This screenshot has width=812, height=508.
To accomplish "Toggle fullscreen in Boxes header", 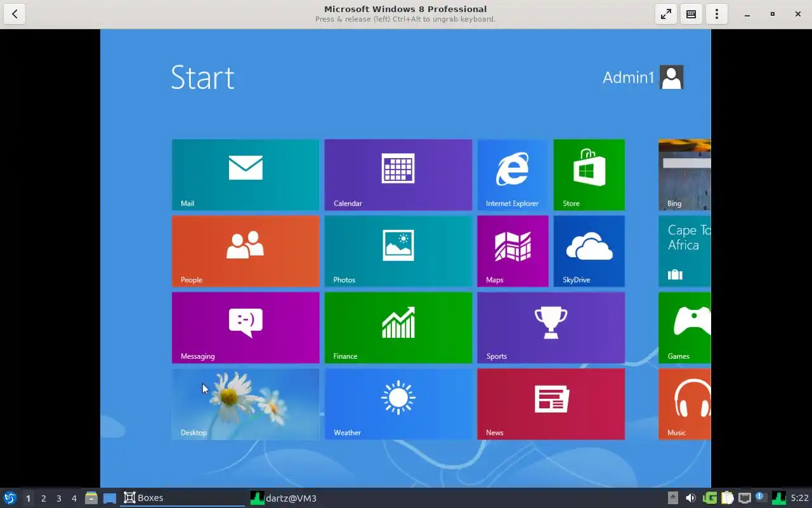I will pos(666,14).
